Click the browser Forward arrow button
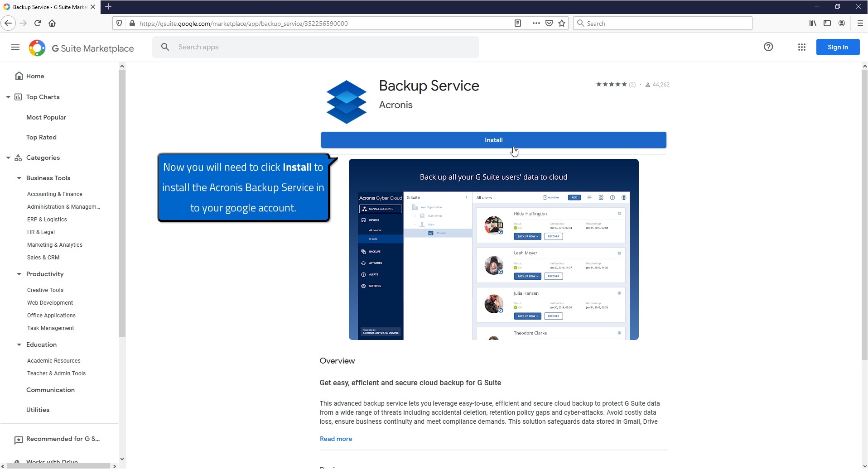Viewport: 868px width, 469px height. click(24, 23)
